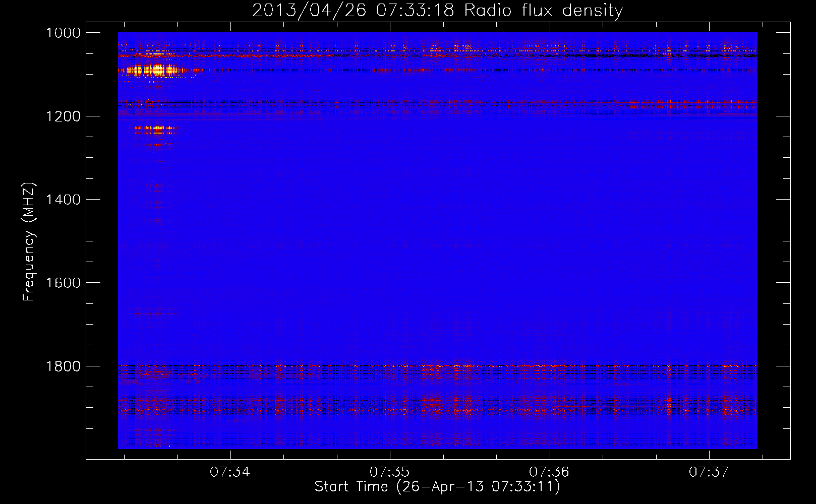816x504 pixels.
Task: Select the 'Frequency (MHZ)' y-axis label
Action: pyautogui.click(x=29, y=242)
